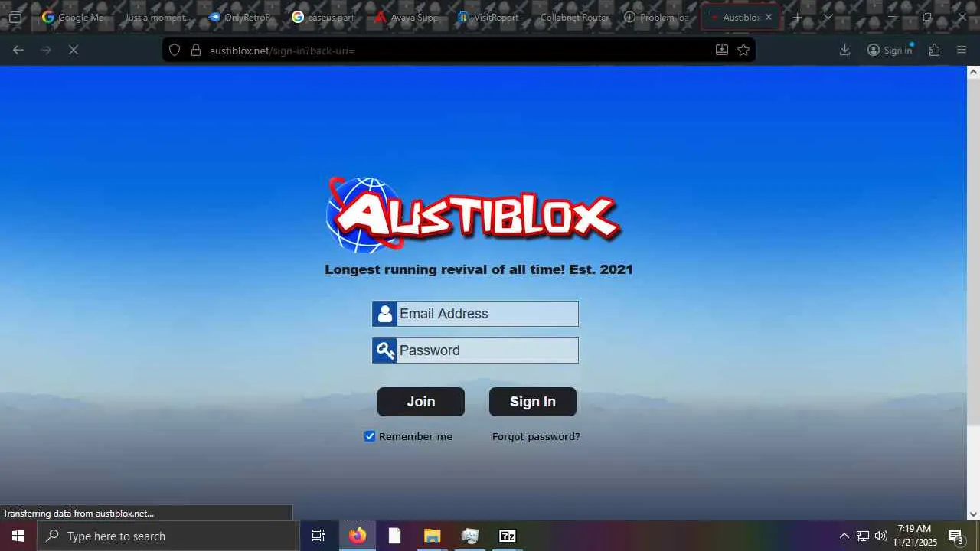This screenshot has width=980, height=551.
Task: Go back to the previous page
Action: point(18,50)
